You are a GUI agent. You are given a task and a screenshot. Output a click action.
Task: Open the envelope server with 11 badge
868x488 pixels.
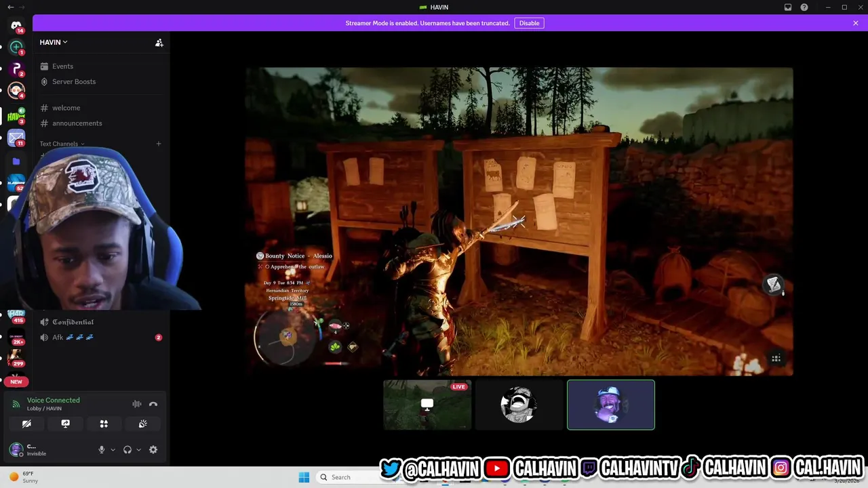tap(16, 139)
